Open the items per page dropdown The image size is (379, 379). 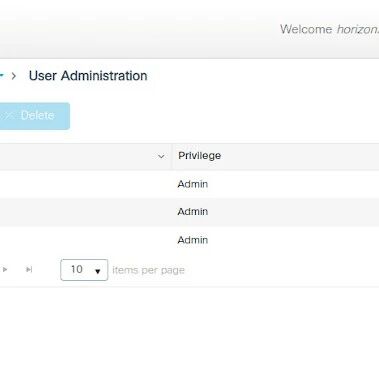coord(84,270)
